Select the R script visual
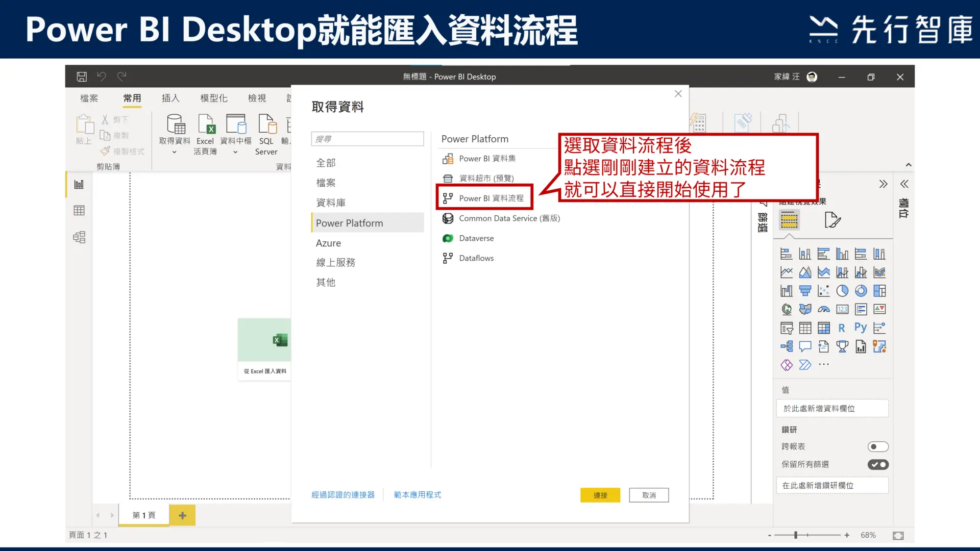This screenshot has height=551, width=980. coord(842,328)
